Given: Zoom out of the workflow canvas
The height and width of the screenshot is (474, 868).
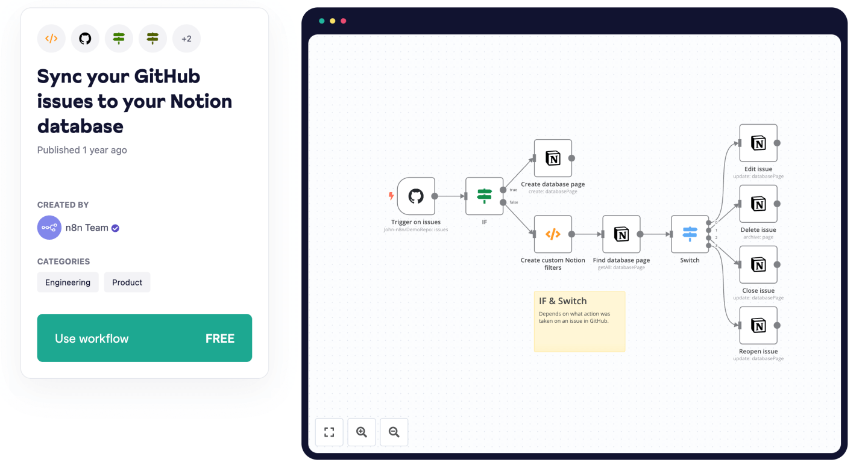Looking at the screenshot, I should point(394,432).
